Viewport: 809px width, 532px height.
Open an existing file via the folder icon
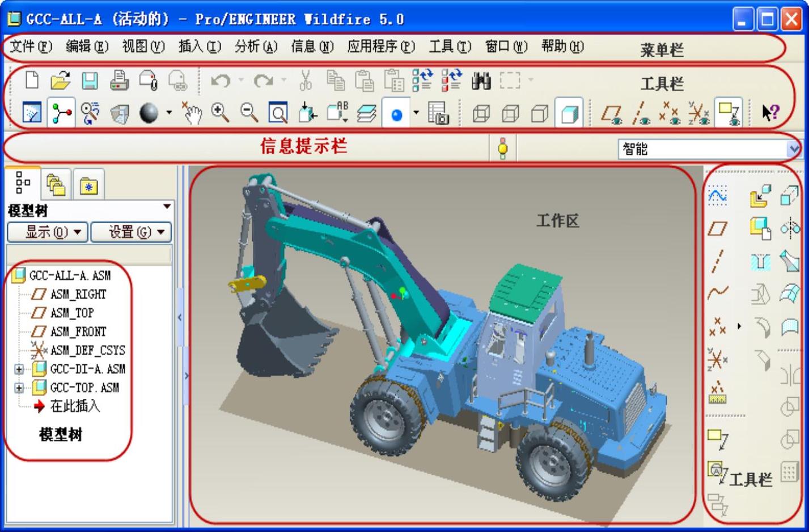point(61,80)
